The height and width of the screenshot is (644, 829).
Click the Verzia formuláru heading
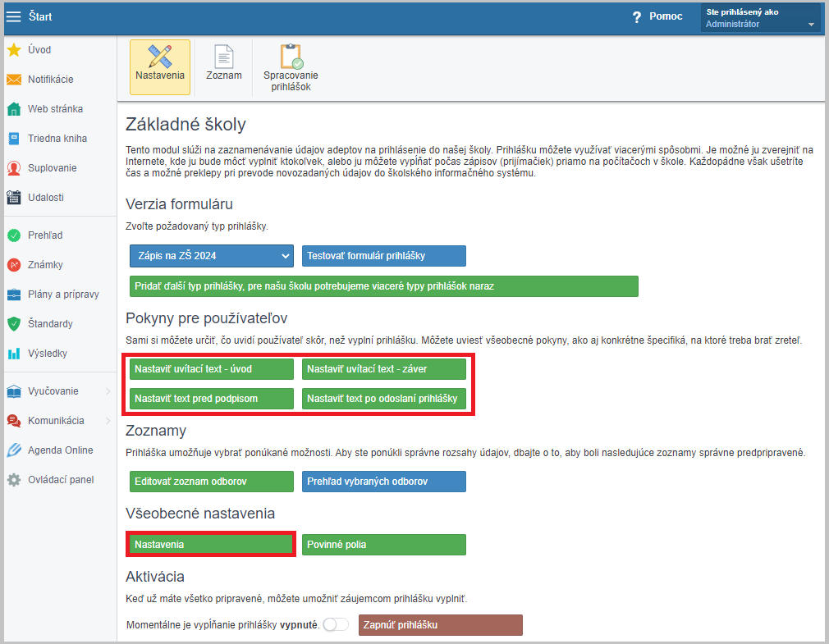pos(179,204)
